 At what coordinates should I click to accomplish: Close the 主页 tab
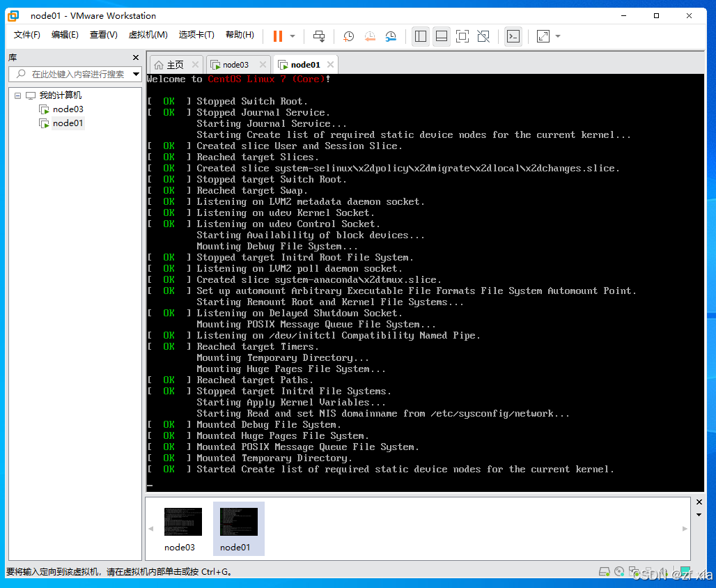(196, 64)
